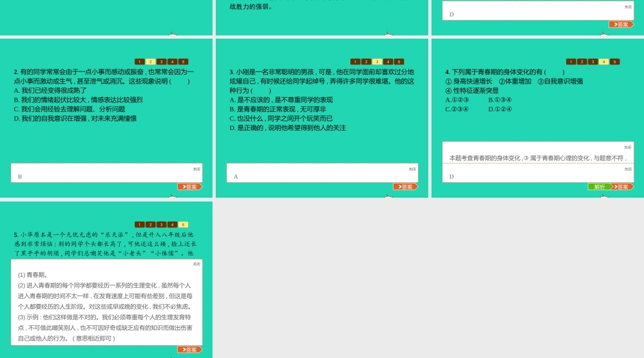This screenshot has height=358, width=644.
Task: Select highlighted tab 5 on the question 5 slide
Action: click(183, 225)
